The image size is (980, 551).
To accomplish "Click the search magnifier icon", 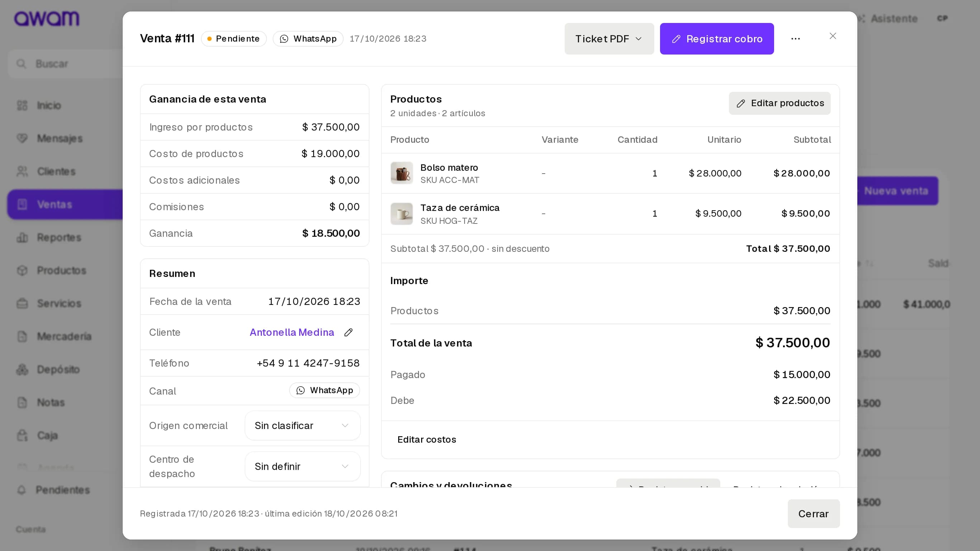I will (x=21, y=64).
